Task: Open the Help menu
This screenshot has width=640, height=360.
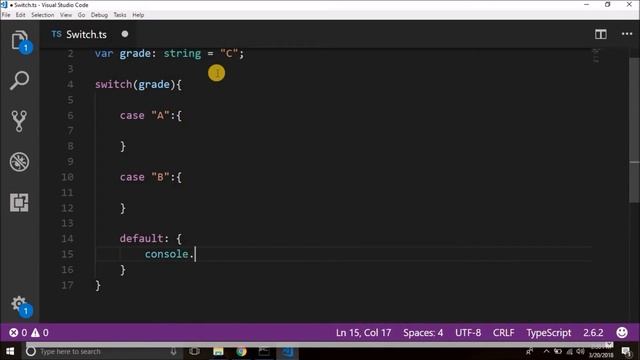Action: click(x=138, y=15)
